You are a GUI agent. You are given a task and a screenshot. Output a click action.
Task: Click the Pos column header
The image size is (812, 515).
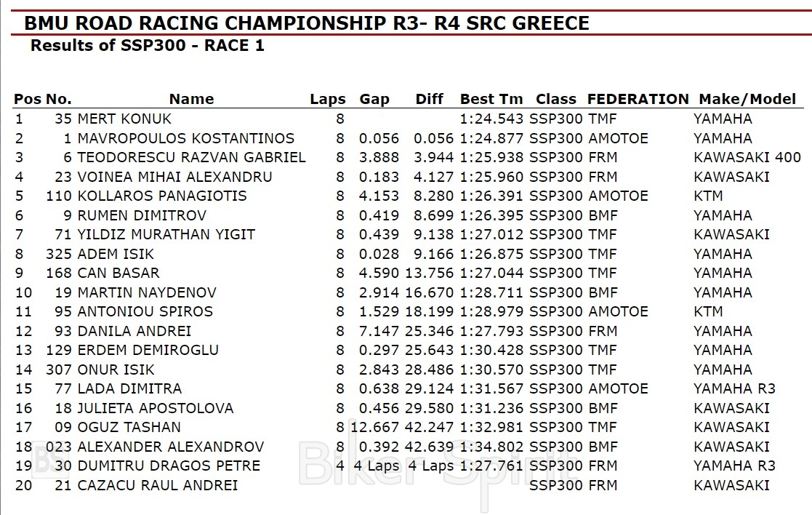(28, 100)
